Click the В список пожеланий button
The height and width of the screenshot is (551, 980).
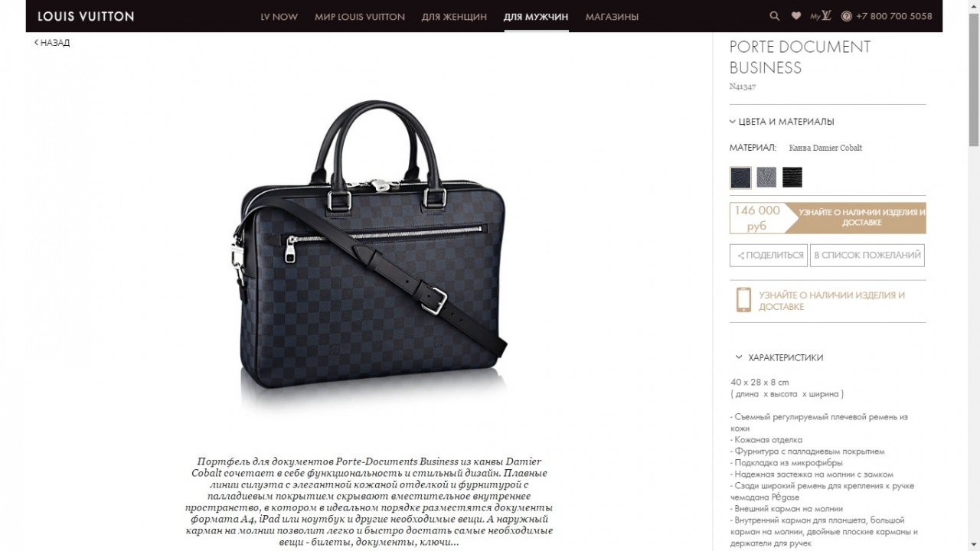867,256
